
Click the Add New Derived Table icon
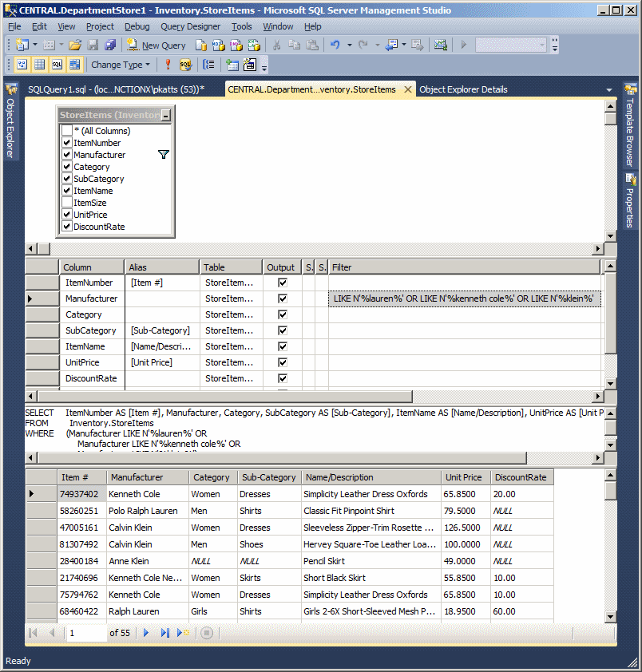(x=250, y=65)
